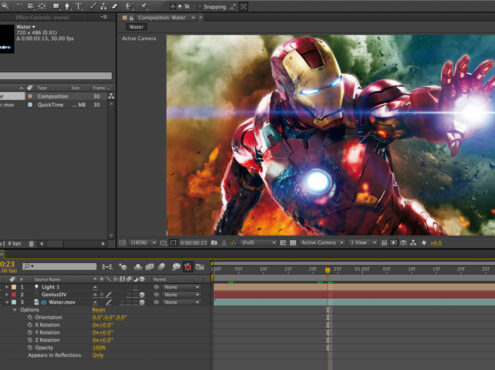The width and height of the screenshot is (495, 370).
Task: Click the take snapshot camera icon
Action: click(214, 243)
